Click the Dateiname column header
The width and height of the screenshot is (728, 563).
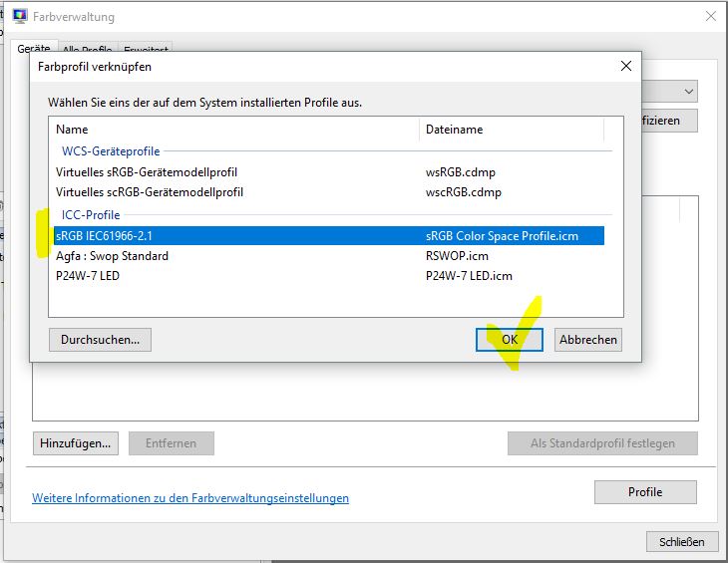coord(511,130)
